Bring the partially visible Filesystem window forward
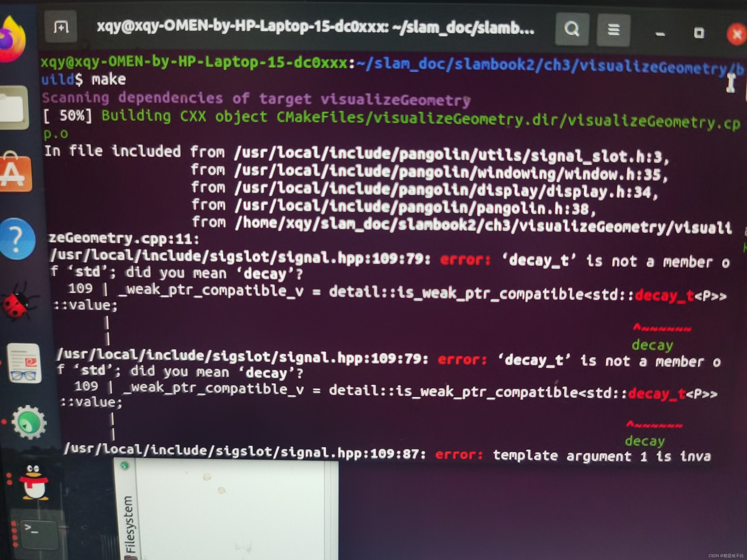The image size is (747, 560). coord(236,506)
